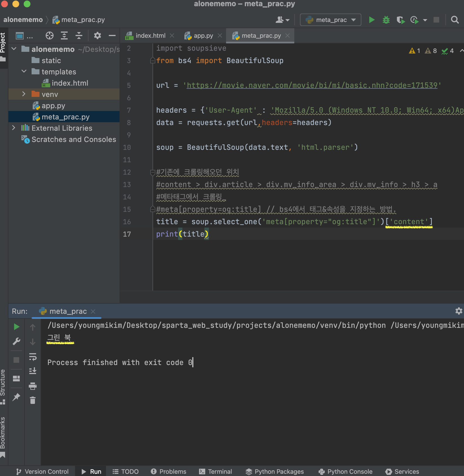Image resolution: width=464 pixels, height=476 pixels.
Task: Rerun meta_prac in Run panel
Action: click(x=16, y=327)
